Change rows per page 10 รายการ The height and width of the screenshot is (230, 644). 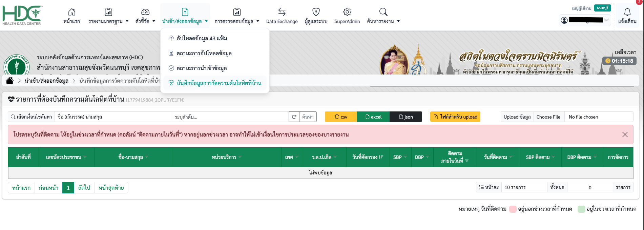pos(524,187)
